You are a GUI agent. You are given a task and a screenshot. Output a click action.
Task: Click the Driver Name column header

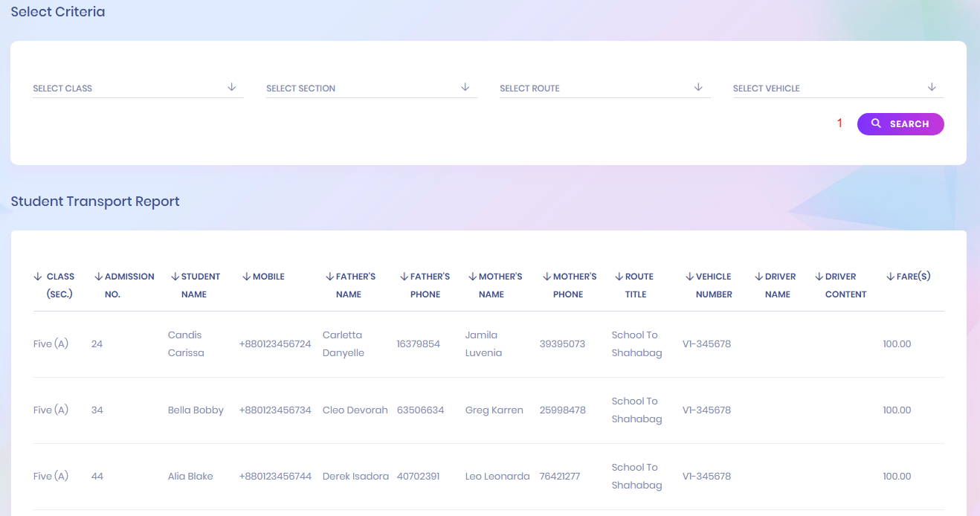tap(777, 286)
